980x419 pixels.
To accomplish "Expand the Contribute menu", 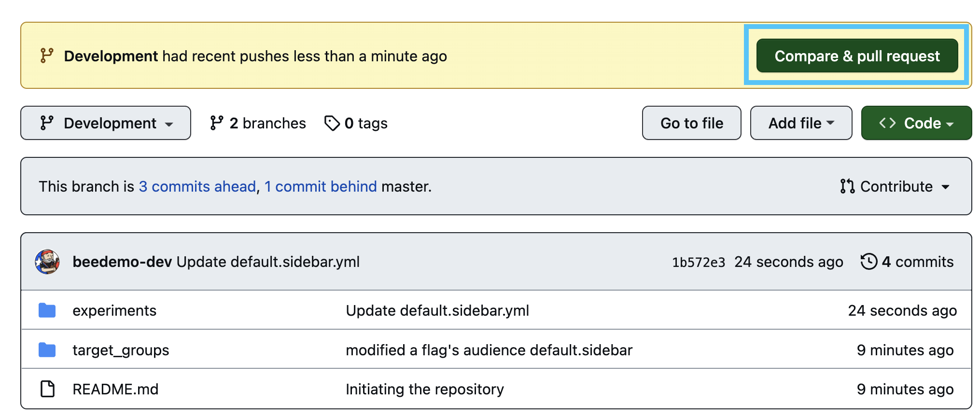I will pyautogui.click(x=895, y=186).
